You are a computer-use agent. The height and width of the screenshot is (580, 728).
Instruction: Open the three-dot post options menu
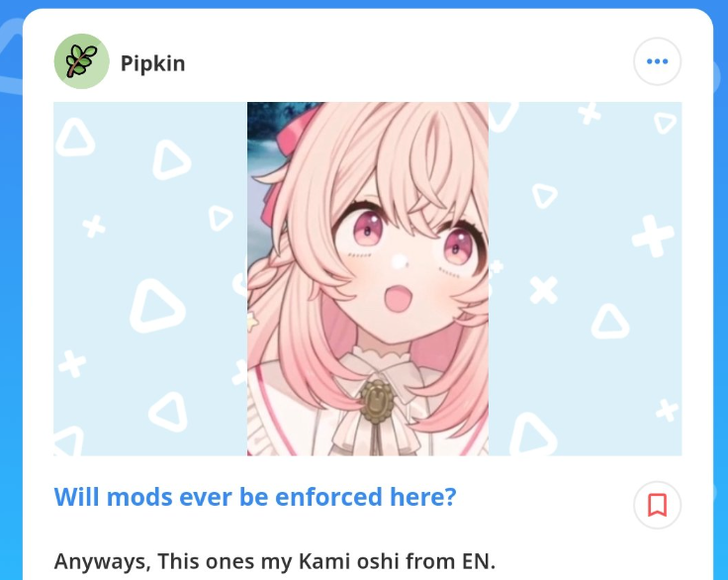coord(657,61)
